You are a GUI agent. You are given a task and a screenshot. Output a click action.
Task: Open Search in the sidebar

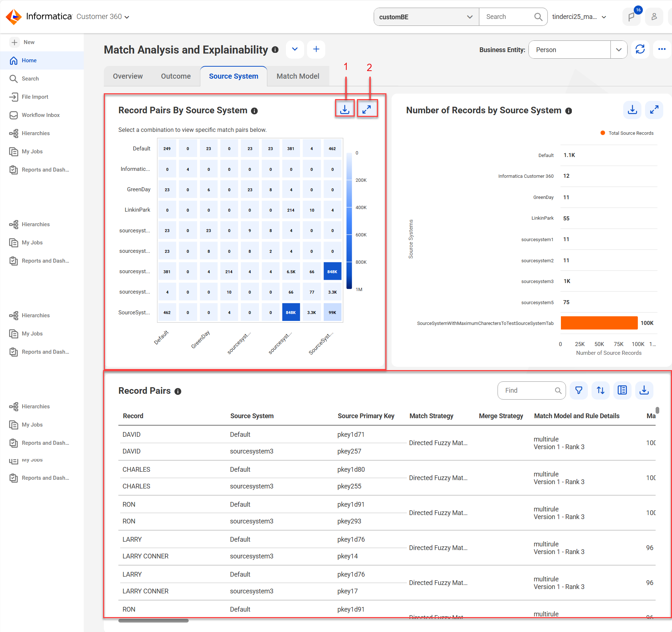42,79
